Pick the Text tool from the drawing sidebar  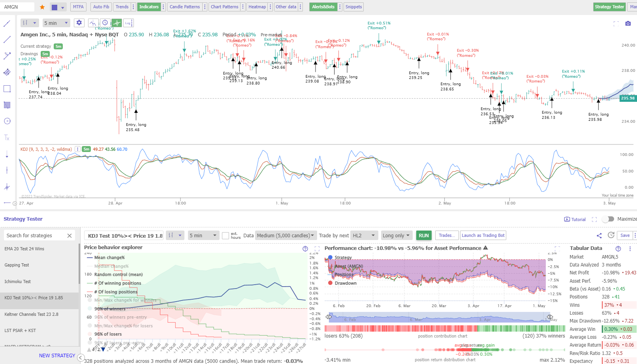point(7,137)
